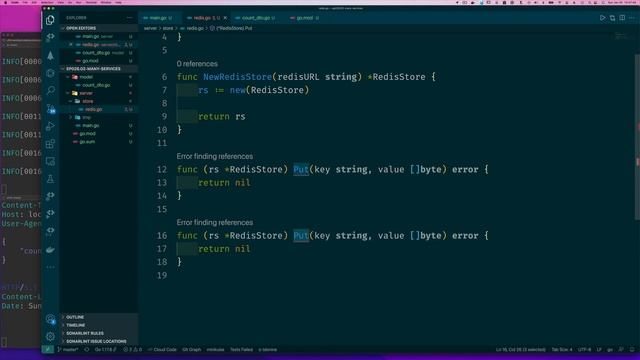Image resolution: width=640 pixels, height=360 pixels.
Task: Click the synchronize changes icon in status bar
Action: point(87,350)
